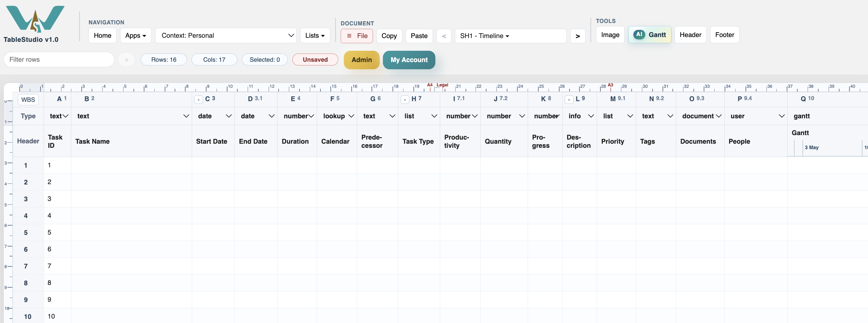Go to the next sheet with the > arrow
This screenshot has height=323, width=868.
[578, 36]
